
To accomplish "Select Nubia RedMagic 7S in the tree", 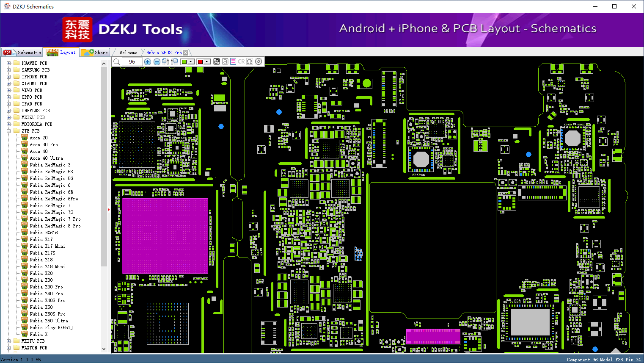I will click(51, 212).
